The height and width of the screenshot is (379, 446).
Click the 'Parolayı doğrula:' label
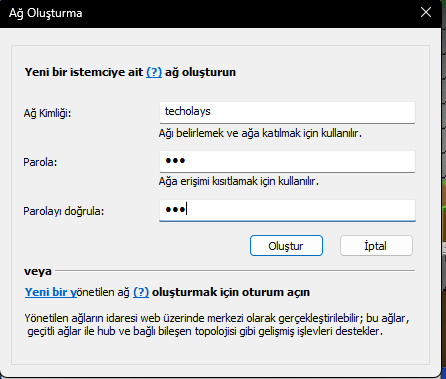point(64,211)
